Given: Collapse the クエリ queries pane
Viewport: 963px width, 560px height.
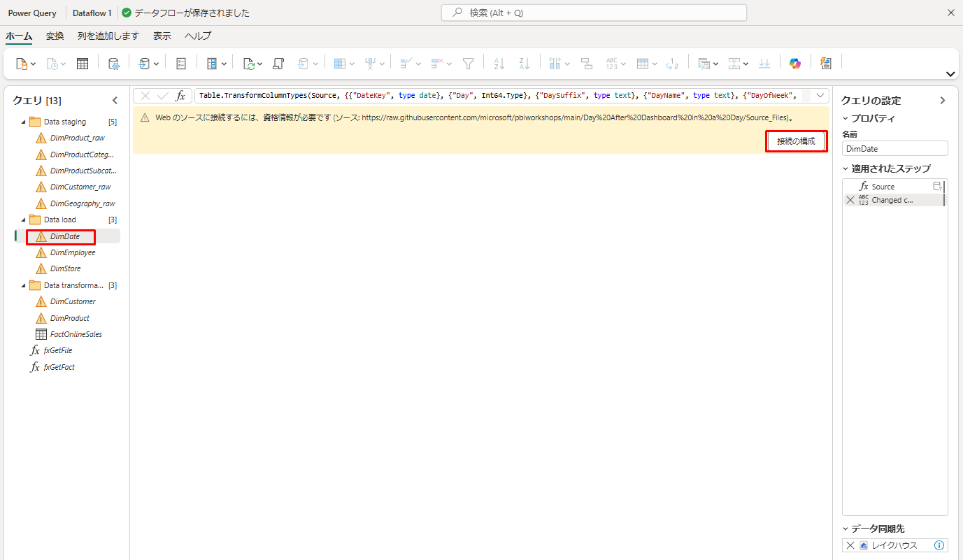Looking at the screenshot, I should [115, 101].
